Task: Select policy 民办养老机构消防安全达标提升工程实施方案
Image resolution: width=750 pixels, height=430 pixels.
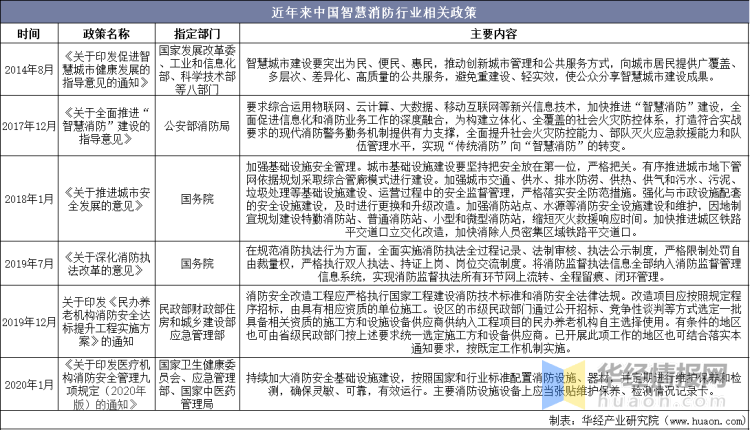Action: click(x=106, y=322)
